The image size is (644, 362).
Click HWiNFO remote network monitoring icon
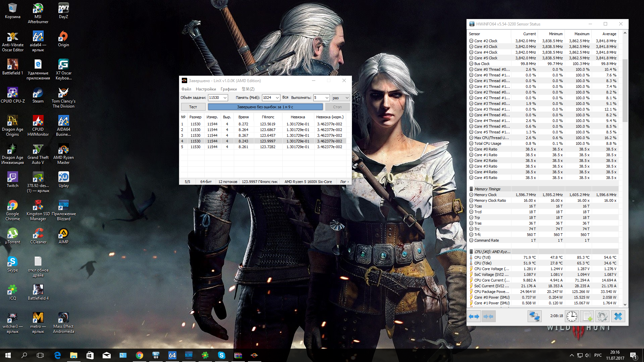pyautogui.click(x=534, y=316)
